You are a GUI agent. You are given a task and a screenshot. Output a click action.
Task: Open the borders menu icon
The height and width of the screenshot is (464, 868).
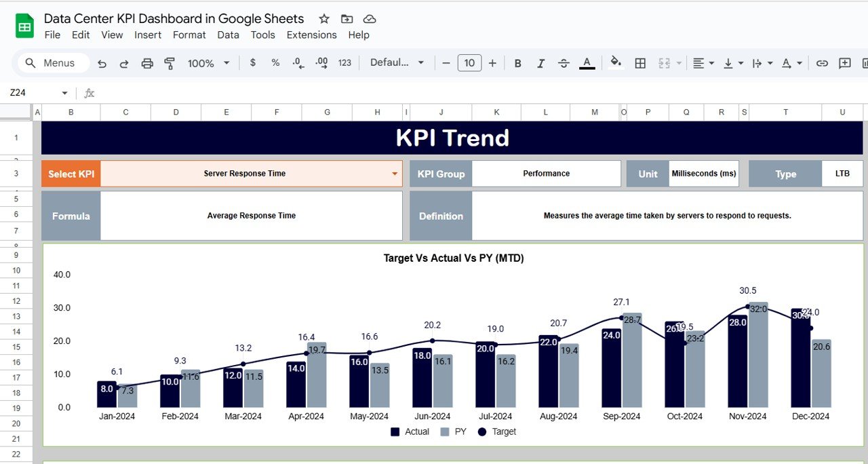coord(639,62)
